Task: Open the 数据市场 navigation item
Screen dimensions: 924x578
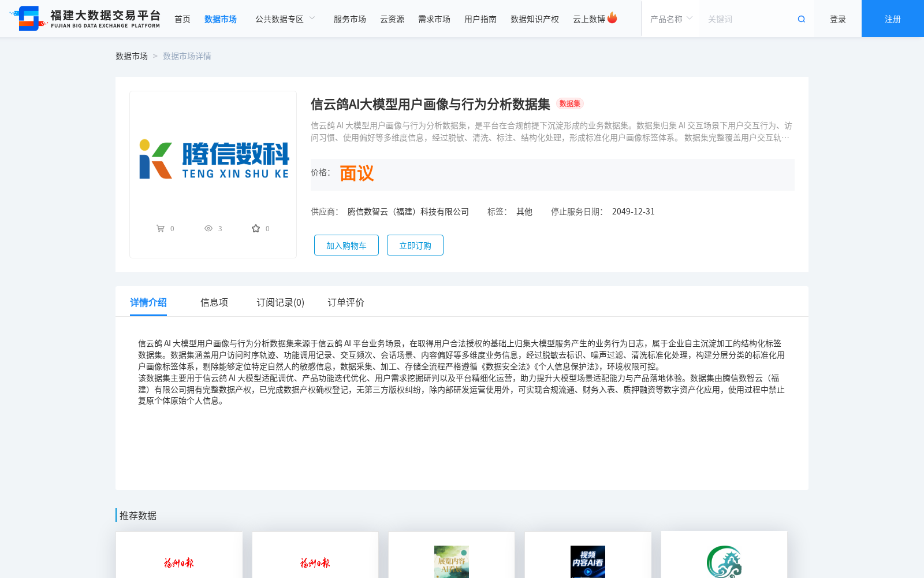Action: pos(221,19)
